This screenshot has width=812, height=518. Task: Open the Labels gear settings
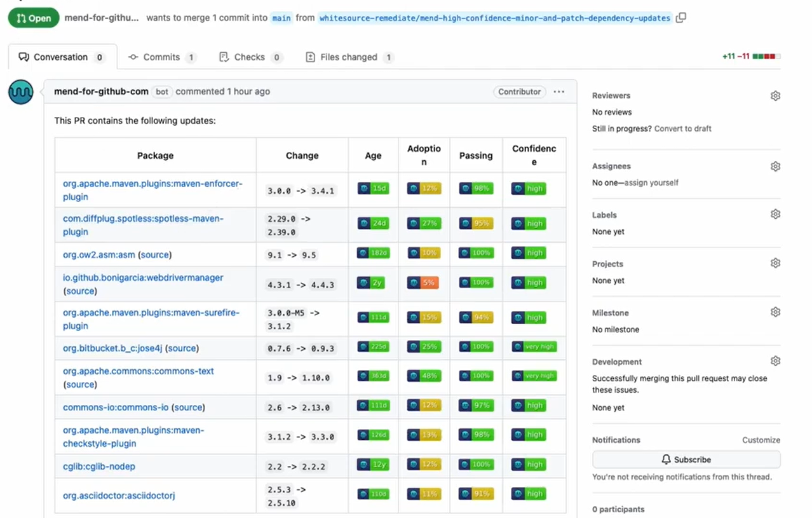pos(775,215)
